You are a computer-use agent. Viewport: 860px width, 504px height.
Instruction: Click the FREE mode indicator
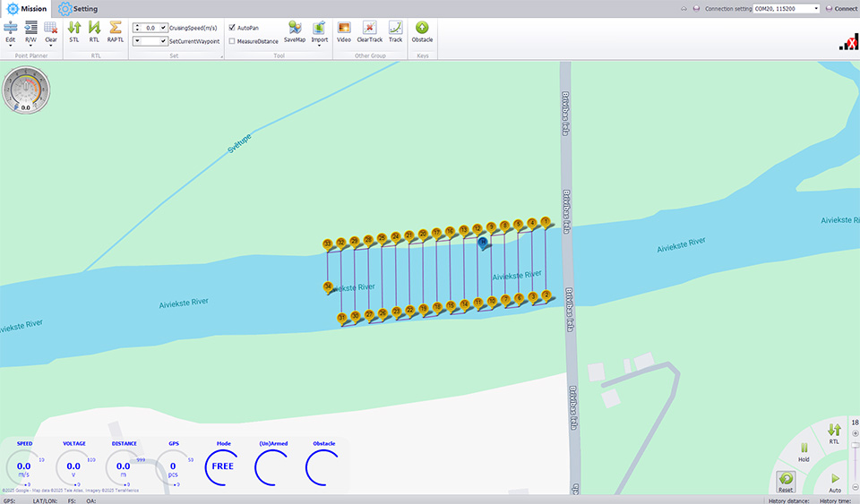[x=223, y=467]
